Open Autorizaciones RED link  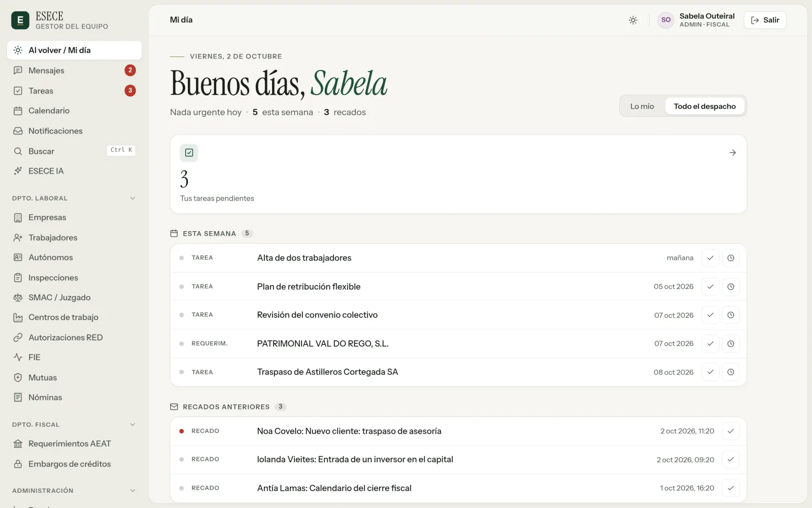click(x=74, y=338)
